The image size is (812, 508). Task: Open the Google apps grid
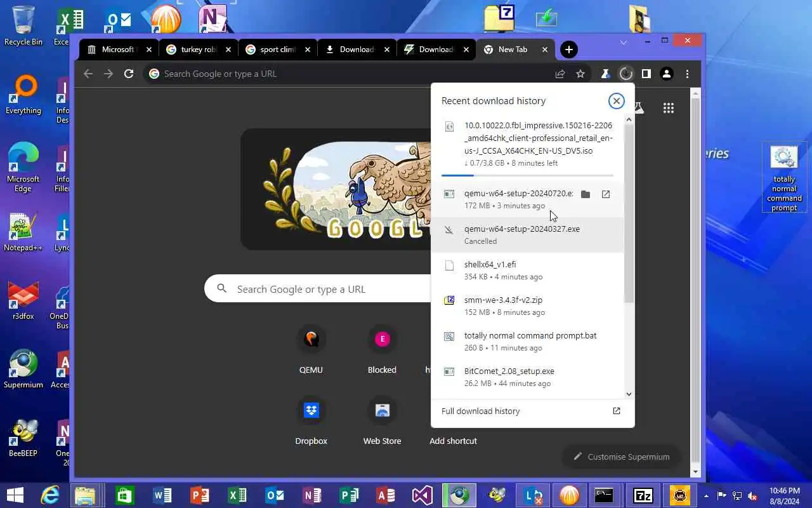click(669, 108)
